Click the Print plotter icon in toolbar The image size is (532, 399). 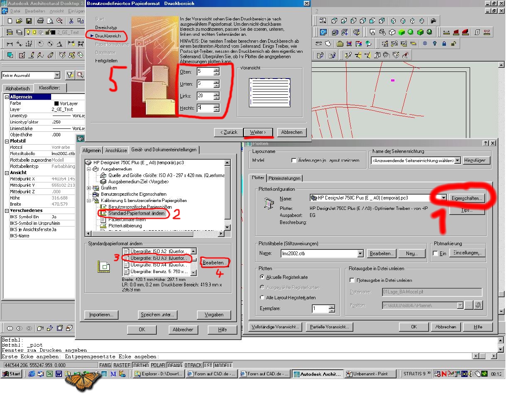pos(40,21)
